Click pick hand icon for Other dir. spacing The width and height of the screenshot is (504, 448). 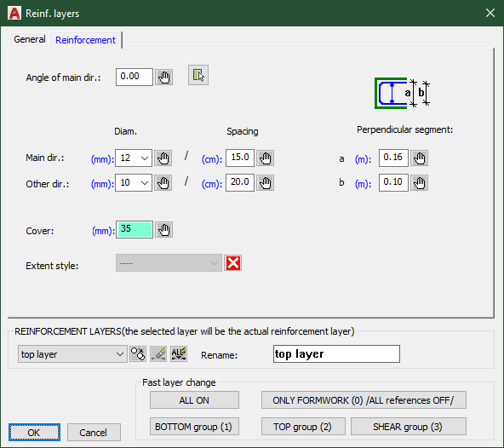coord(266,183)
